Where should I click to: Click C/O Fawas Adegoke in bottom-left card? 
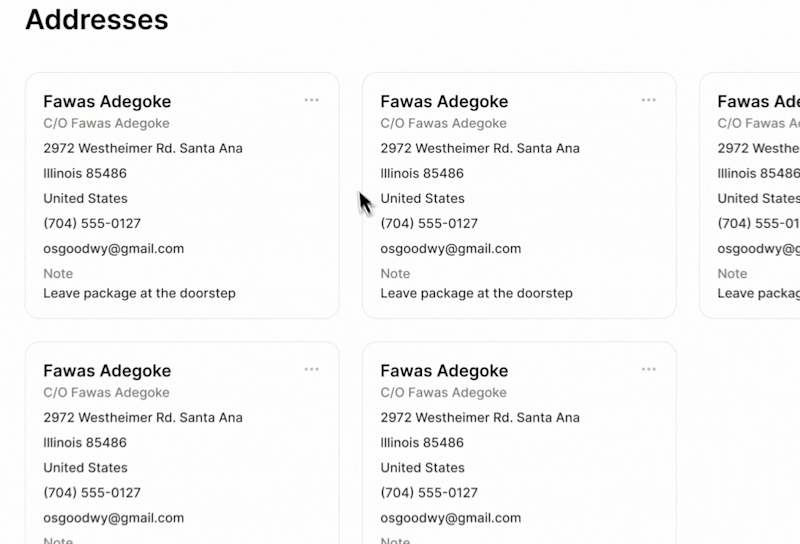106,392
